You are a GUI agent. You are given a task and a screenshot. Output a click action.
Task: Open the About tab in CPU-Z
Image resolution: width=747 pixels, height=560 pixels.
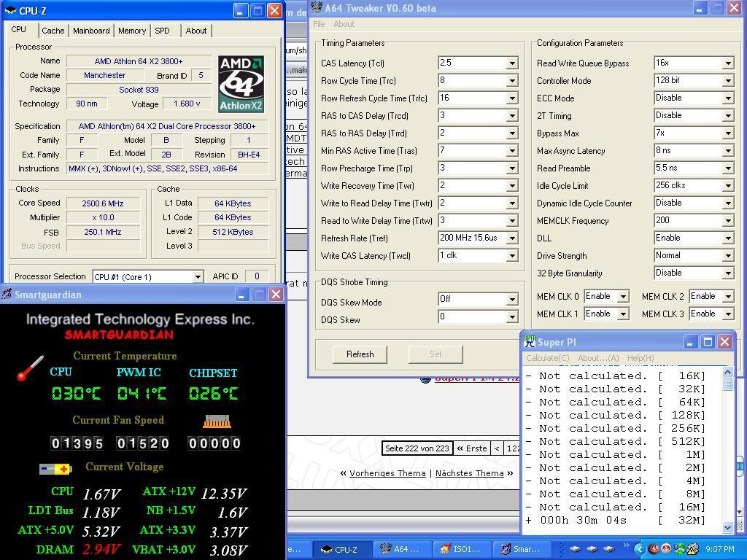click(x=196, y=31)
